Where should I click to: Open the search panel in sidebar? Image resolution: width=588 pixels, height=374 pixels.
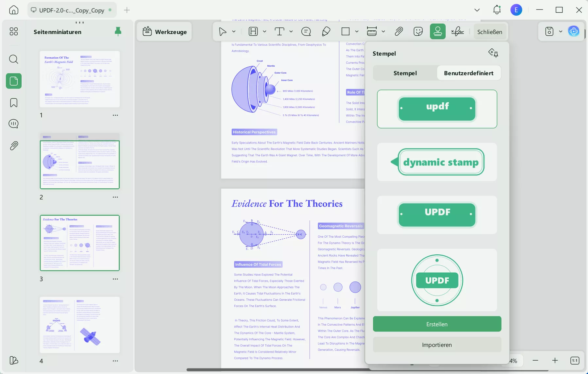(14, 59)
